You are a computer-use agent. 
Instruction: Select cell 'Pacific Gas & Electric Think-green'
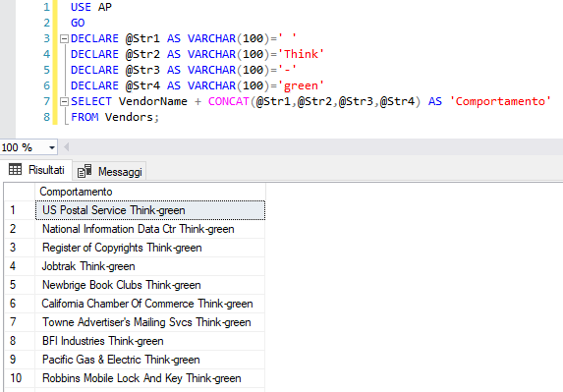(x=150, y=360)
